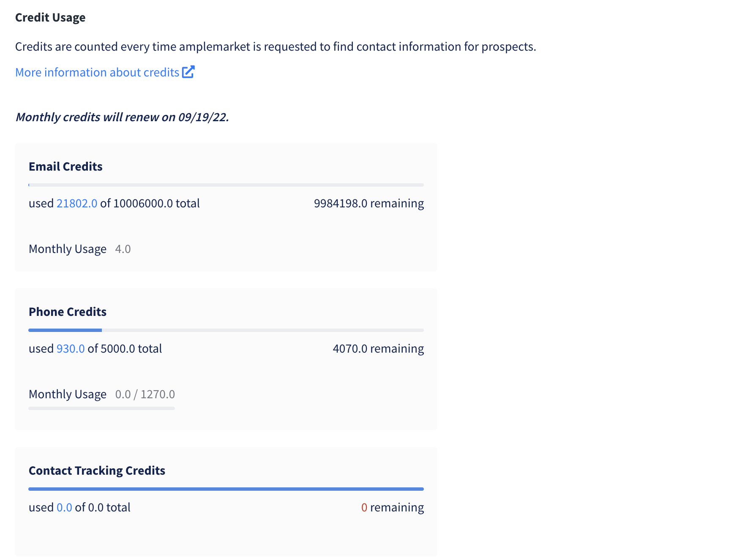Click the 4070.0 remaining phone text
The image size is (737, 560).
(378, 348)
